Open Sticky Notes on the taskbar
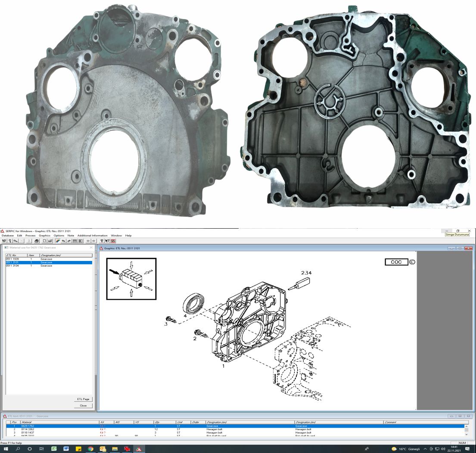The width and height of the screenshot is (476, 453). pos(78,449)
